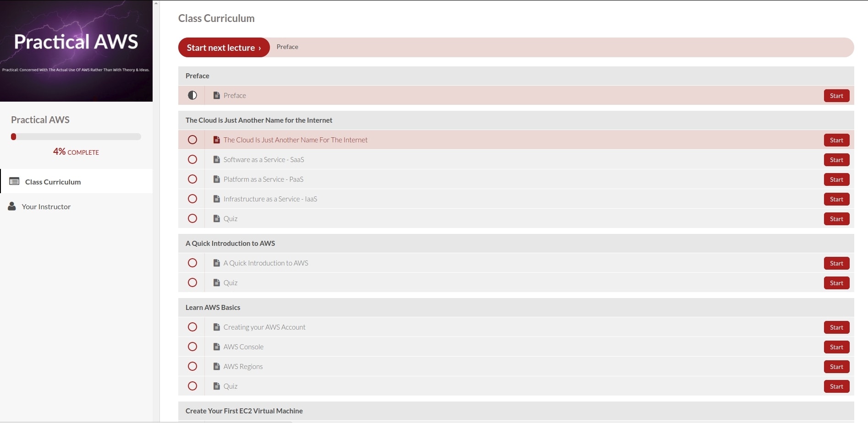This screenshot has width=868, height=423.
Task: Click the 4% COMPLETE progress text
Action: pos(76,152)
